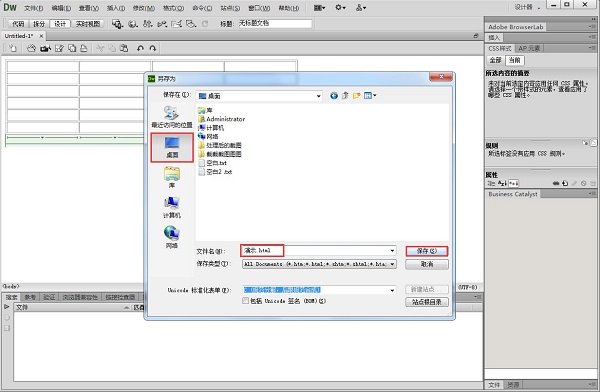Screen dimensions: 600x392
Task: Click the new CSS rule icon
Action: (x=565, y=183)
